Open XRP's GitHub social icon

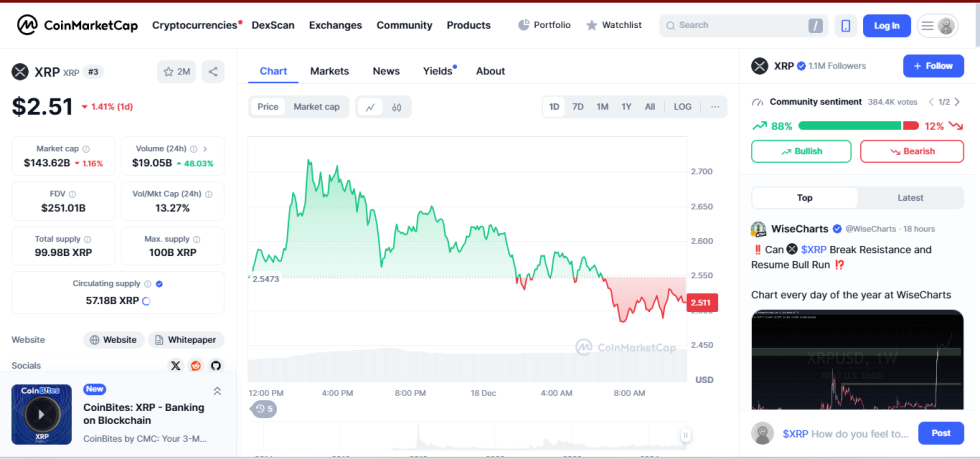(215, 366)
